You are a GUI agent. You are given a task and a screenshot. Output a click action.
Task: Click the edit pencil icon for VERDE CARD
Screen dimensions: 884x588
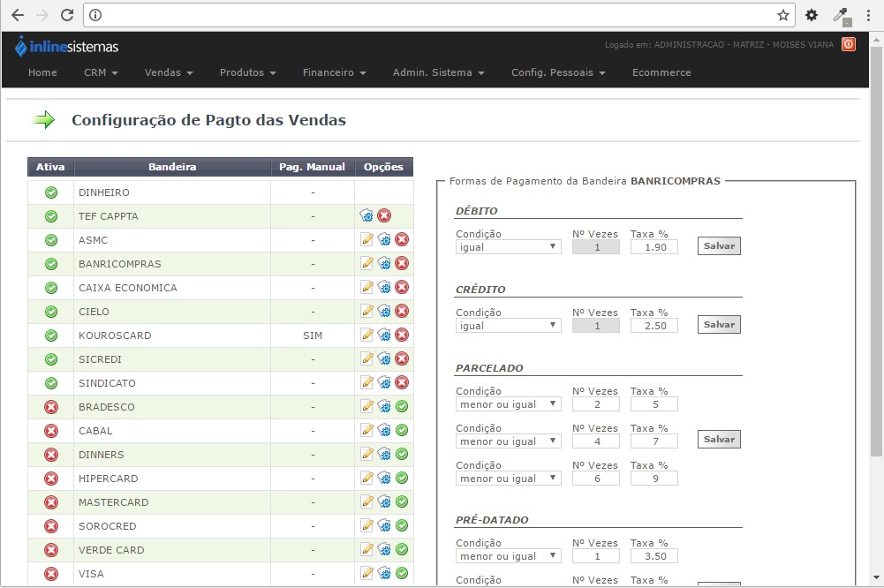(x=367, y=549)
